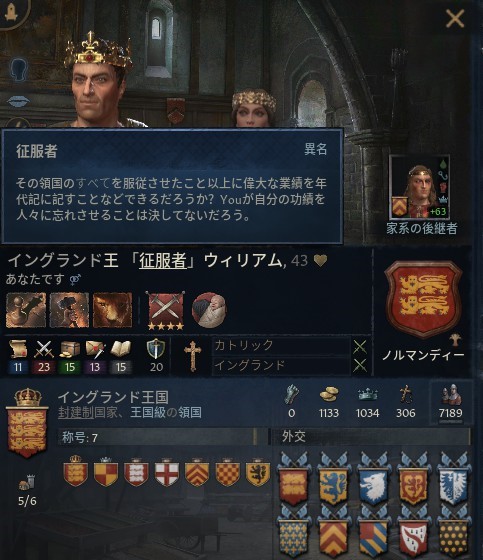
Task: Open the 征服者 nickname link
Action: tap(163, 261)
